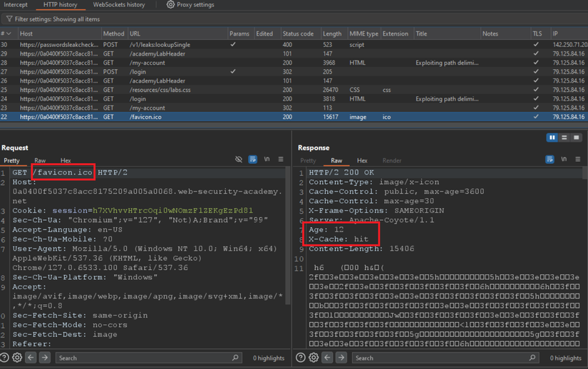This screenshot has width=588, height=369.
Task: Open WebSockets history tab
Action: [x=119, y=4]
